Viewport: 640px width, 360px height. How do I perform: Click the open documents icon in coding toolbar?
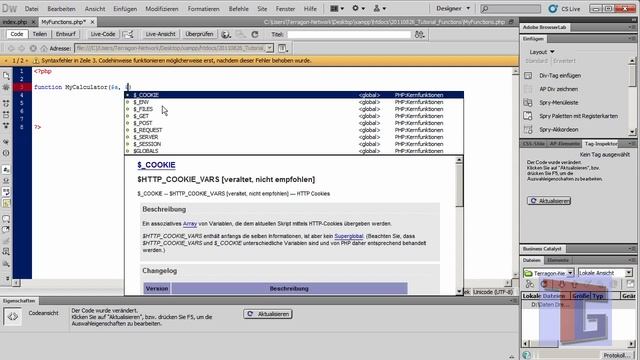(6, 76)
